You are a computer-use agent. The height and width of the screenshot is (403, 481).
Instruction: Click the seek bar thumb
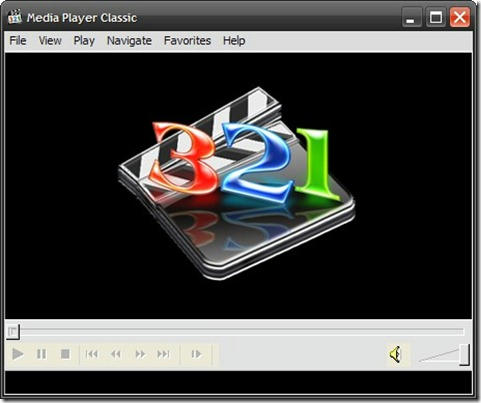point(13,332)
